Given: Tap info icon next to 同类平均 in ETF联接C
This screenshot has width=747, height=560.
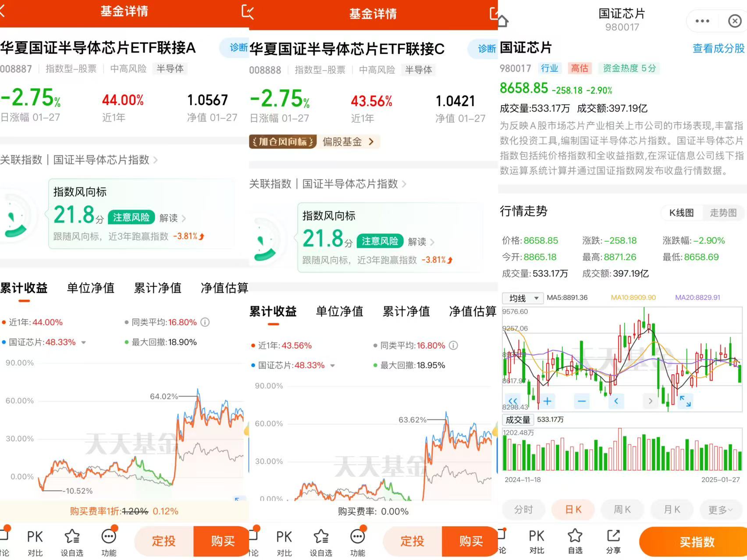Looking at the screenshot, I should 453,346.
